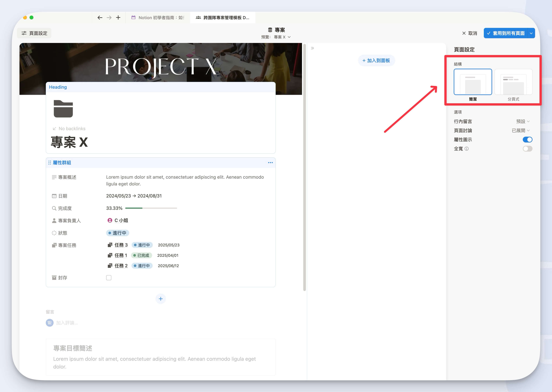The height and width of the screenshot is (392, 552).
Task: Click the back navigation arrow
Action: [x=100, y=18]
